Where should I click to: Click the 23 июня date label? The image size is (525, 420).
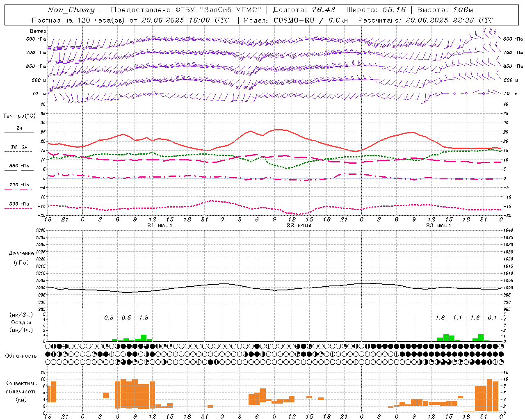click(438, 226)
